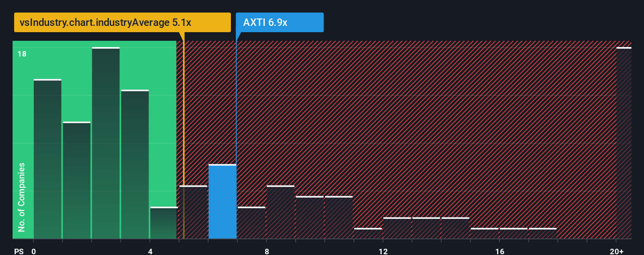Select the dark bar at PS 8
The image size is (644, 255).
coord(280,212)
